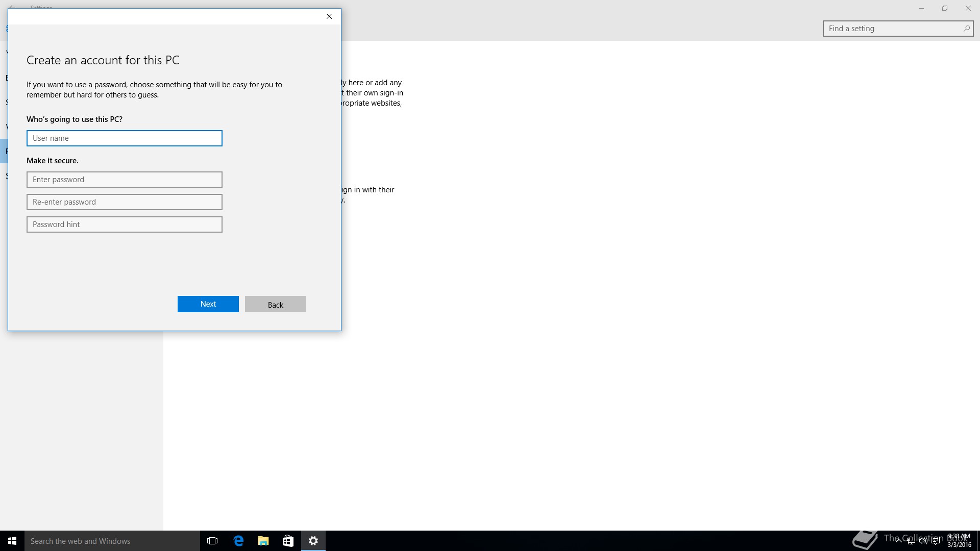Click the Next button

pos(208,304)
